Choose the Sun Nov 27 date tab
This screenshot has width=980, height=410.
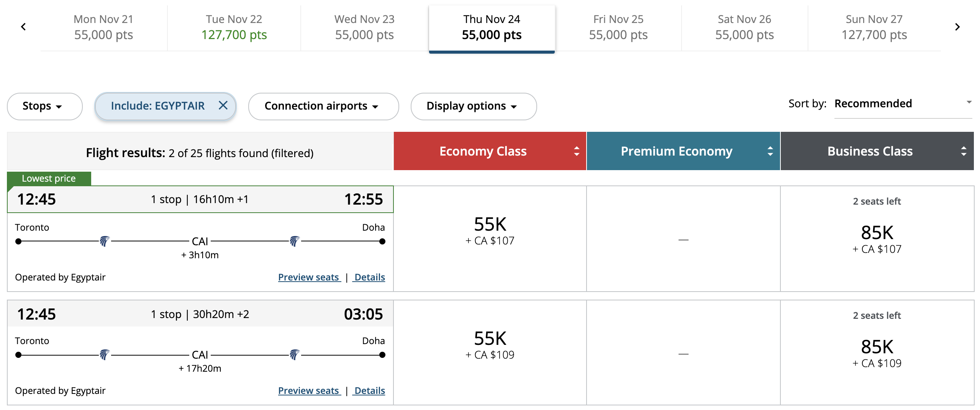click(874, 27)
